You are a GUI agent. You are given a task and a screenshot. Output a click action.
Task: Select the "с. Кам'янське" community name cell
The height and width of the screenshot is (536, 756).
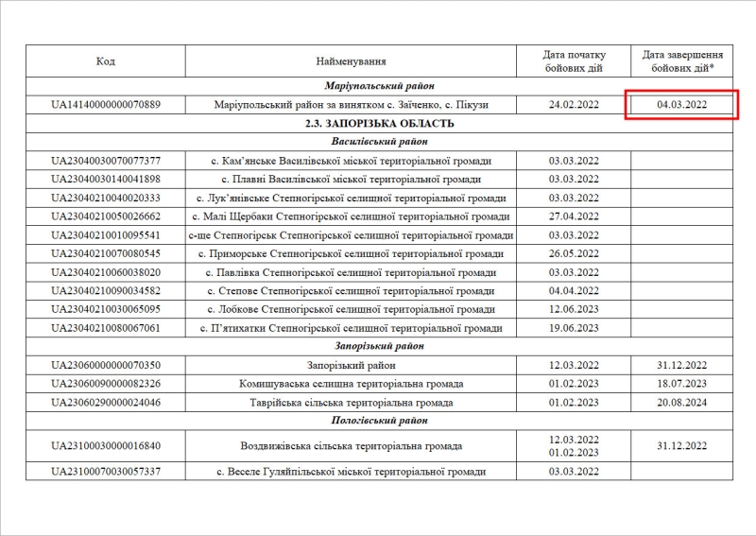tap(351, 161)
